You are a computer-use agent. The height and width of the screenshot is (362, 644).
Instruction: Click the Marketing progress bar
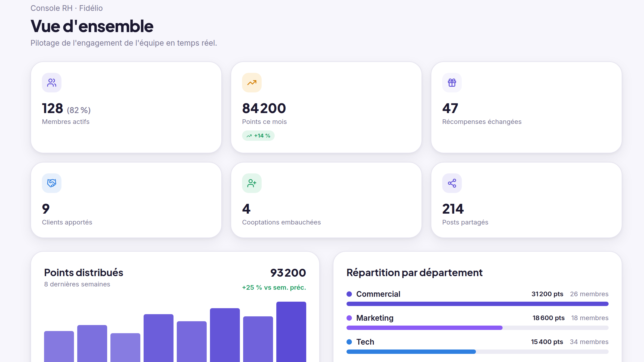coord(478,328)
